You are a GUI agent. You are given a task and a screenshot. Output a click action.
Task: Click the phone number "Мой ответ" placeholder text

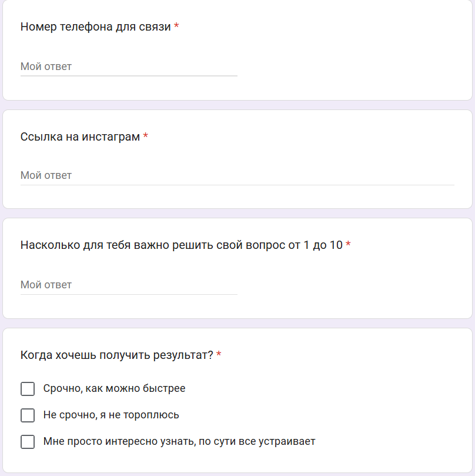(46, 66)
